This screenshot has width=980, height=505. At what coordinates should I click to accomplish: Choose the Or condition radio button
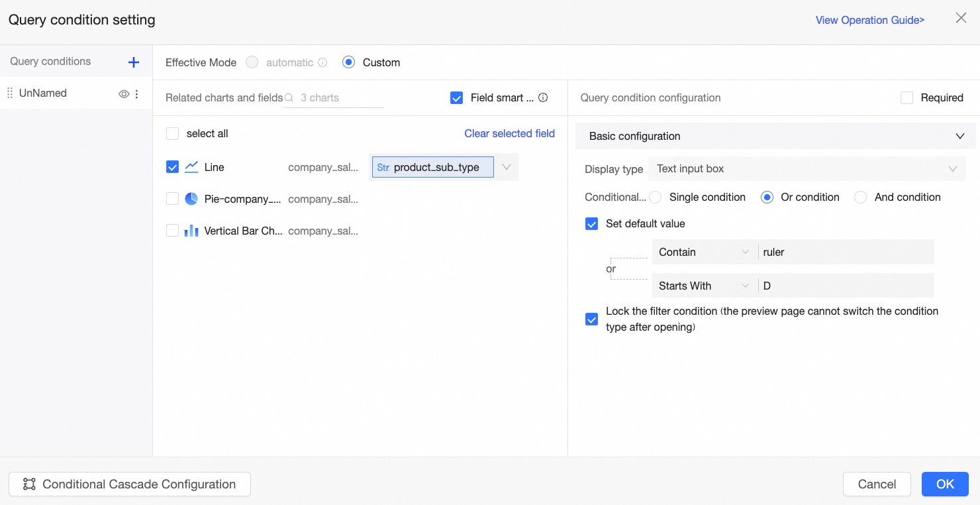pos(767,197)
